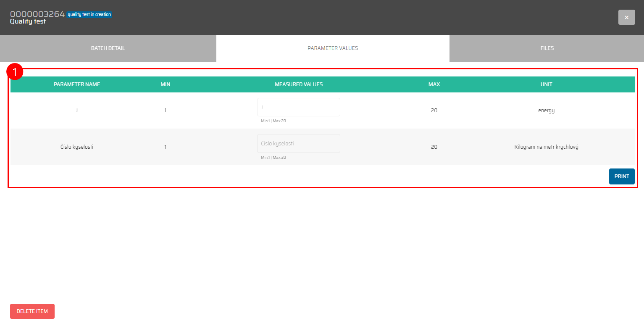Screen dimensions: 644x321
Task: Click the Max column header
Action: (434, 84)
